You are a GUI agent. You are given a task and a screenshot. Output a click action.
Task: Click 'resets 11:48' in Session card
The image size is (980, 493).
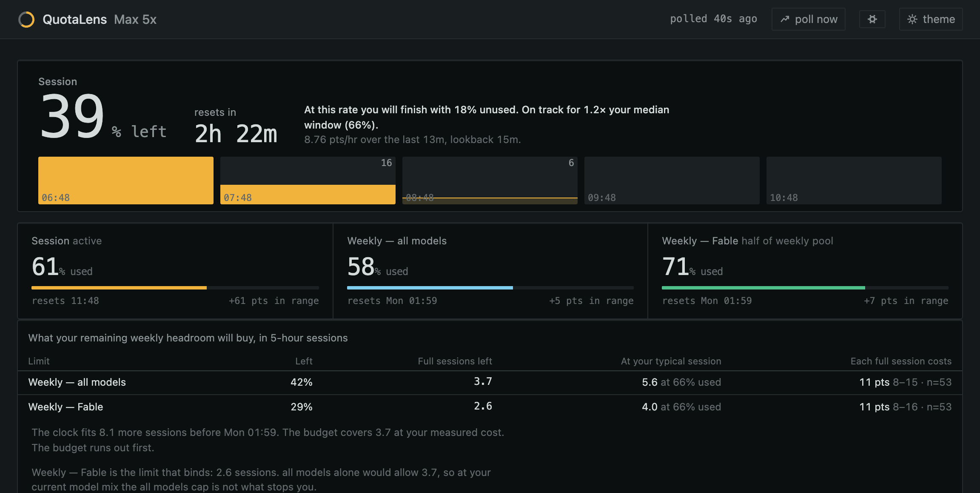pyautogui.click(x=66, y=301)
